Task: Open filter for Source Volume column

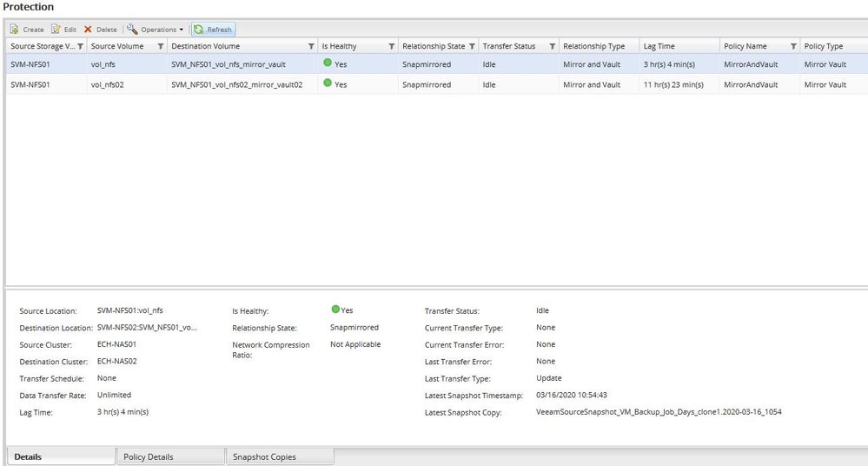Action: [x=161, y=46]
